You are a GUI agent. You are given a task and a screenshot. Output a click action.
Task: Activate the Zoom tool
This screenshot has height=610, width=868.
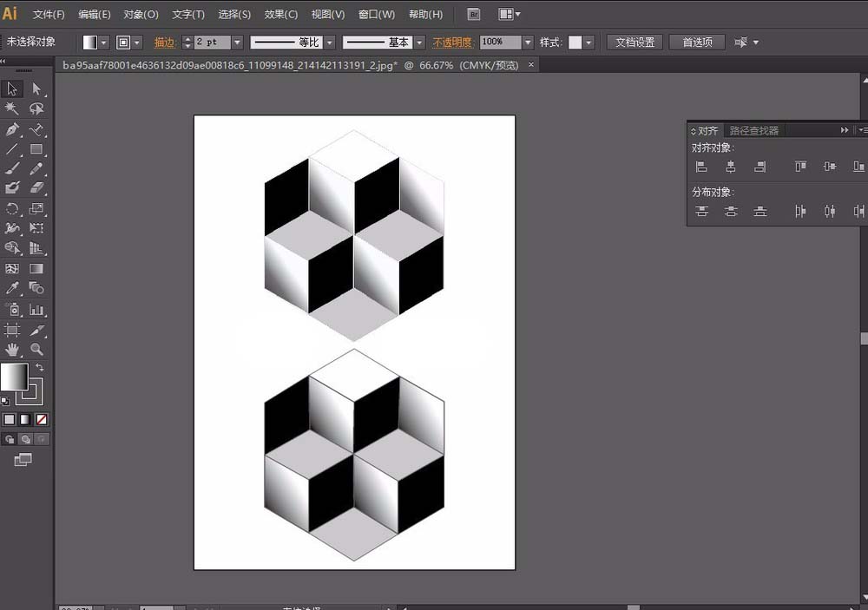[36, 350]
